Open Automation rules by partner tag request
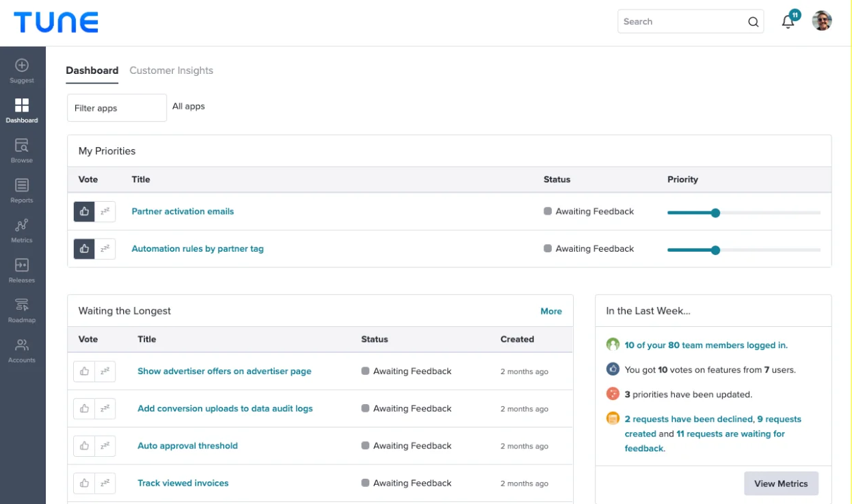The image size is (852, 504). [x=198, y=249]
